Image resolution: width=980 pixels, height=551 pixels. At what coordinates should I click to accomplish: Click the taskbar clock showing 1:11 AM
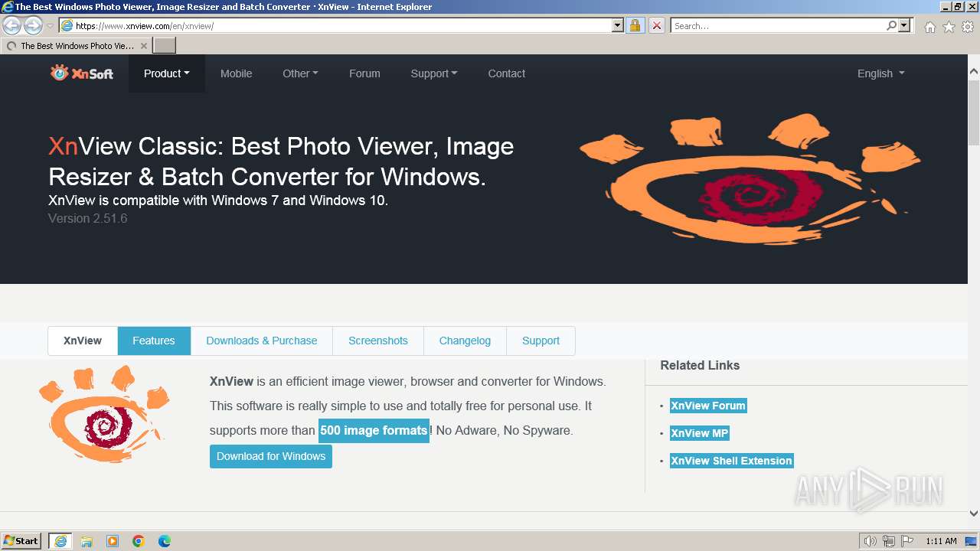point(941,541)
